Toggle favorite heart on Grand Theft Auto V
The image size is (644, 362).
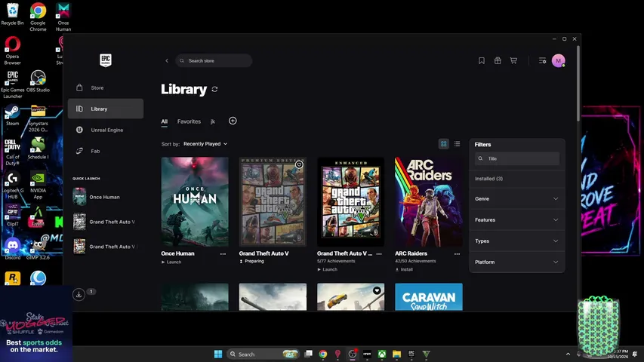point(299,164)
